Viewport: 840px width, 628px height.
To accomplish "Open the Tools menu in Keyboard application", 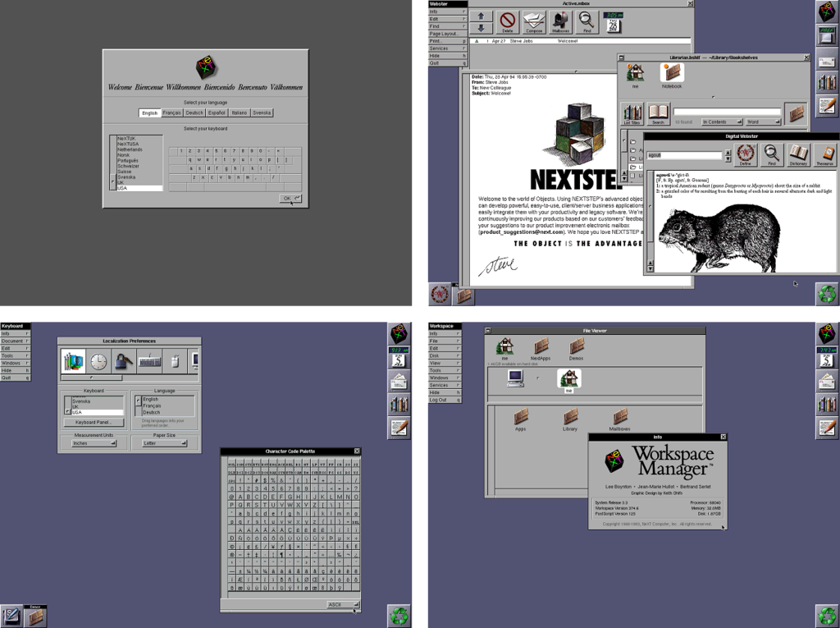I will [x=15, y=355].
